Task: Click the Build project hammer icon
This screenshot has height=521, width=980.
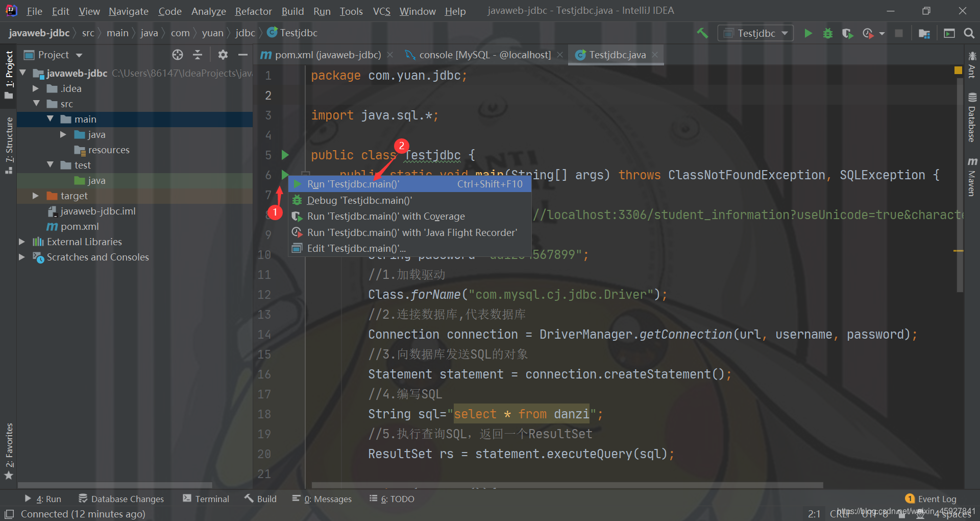Action: coord(702,33)
